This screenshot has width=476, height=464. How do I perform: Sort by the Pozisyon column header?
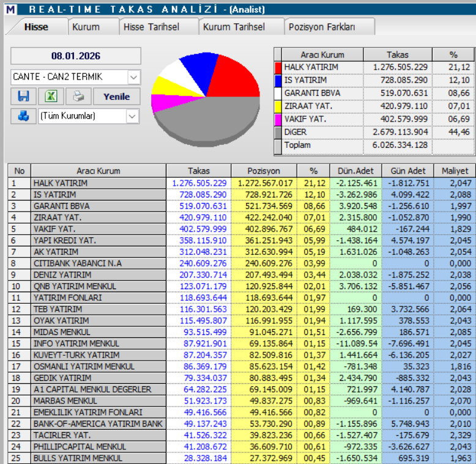[x=264, y=171]
